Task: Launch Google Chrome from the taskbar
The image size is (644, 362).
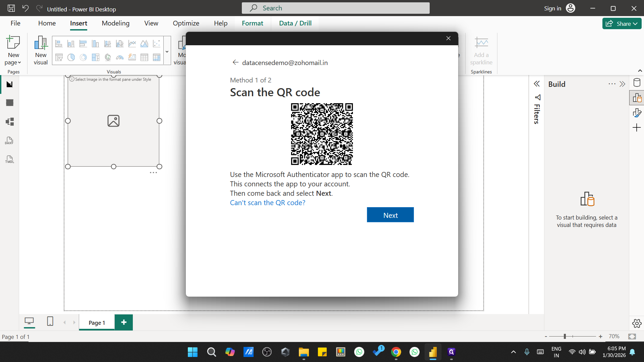Action: click(396, 352)
